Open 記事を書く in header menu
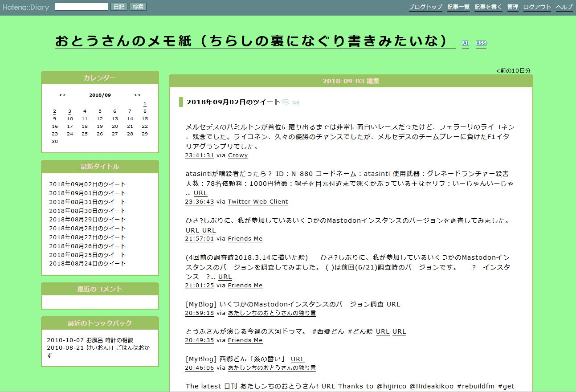Screen dimensions: 576x392 488,7
